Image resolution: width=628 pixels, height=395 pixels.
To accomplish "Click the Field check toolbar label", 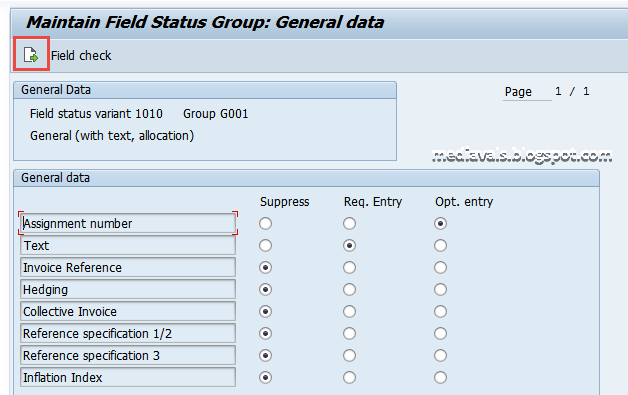I will point(81,55).
